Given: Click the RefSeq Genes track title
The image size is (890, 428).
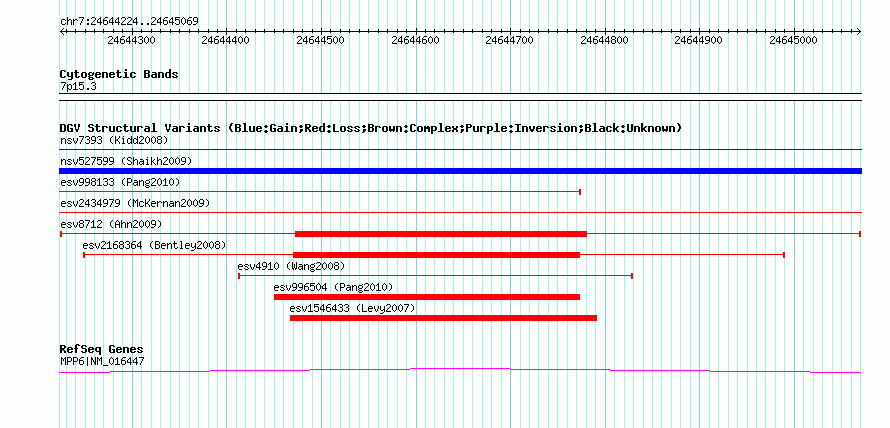Looking at the screenshot, I should coord(102,350).
